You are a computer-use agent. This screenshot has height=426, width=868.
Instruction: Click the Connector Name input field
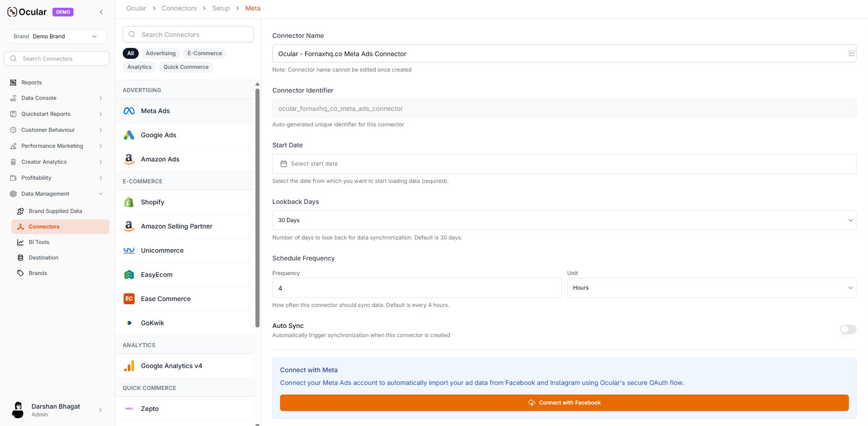[564, 53]
